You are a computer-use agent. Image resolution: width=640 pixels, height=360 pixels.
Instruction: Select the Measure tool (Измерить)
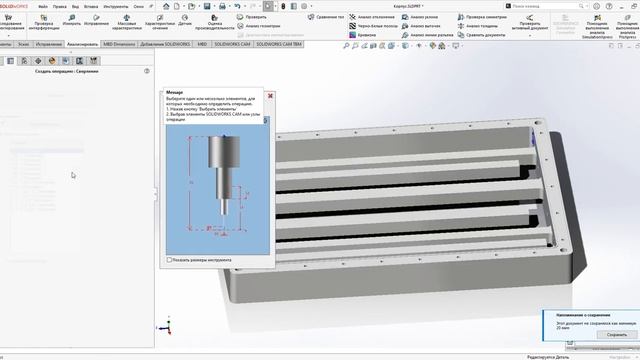point(71,20)
